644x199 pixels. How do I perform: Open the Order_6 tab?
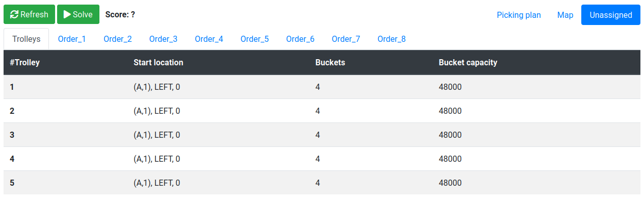click(x=300, y=39)
